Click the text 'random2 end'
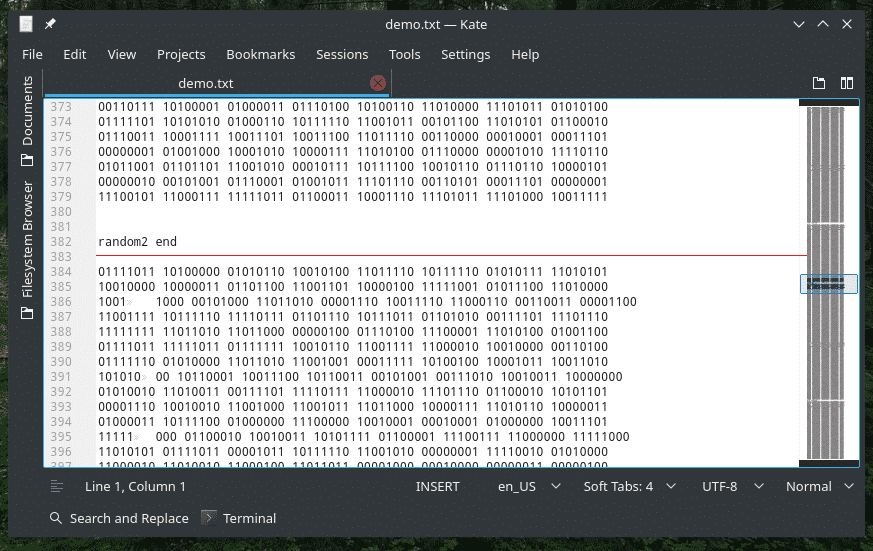Viewport: 873px width, 551px height. [x=138, y=242]
